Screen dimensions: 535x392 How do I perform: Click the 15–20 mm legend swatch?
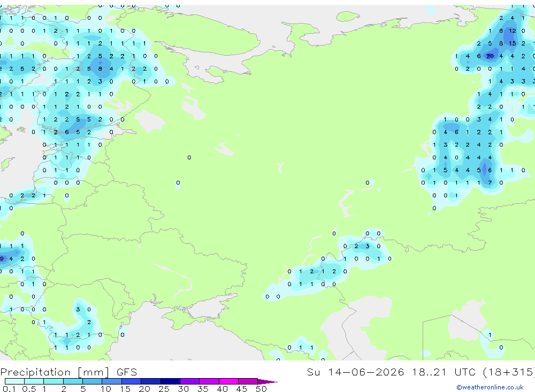(x=132, y=381)
